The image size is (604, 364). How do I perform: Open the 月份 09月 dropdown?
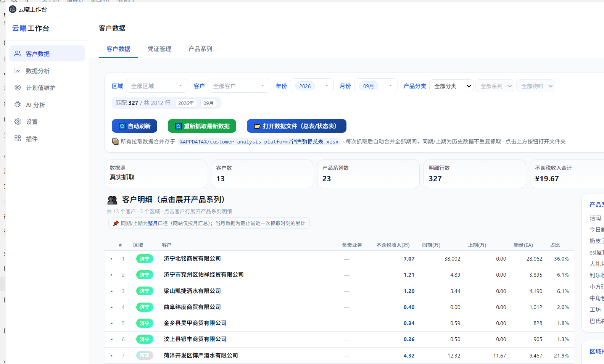(x=376, y=86)
